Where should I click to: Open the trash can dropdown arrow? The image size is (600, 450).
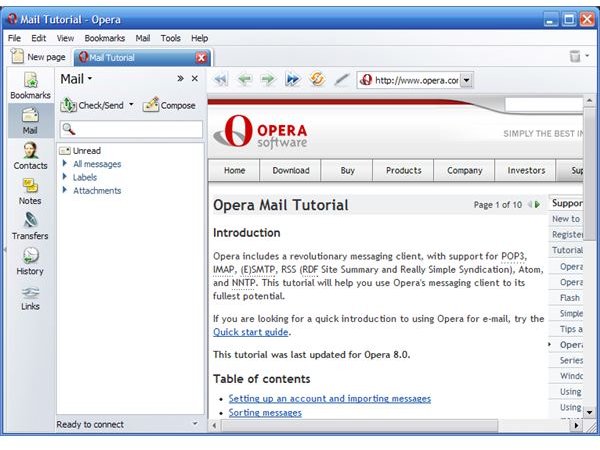[587, 56]
